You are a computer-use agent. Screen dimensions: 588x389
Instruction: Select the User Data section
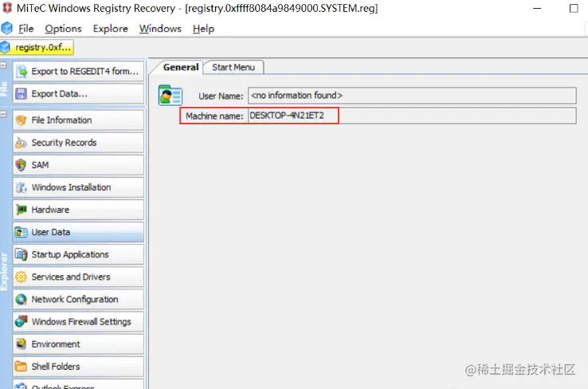(78, 232)
